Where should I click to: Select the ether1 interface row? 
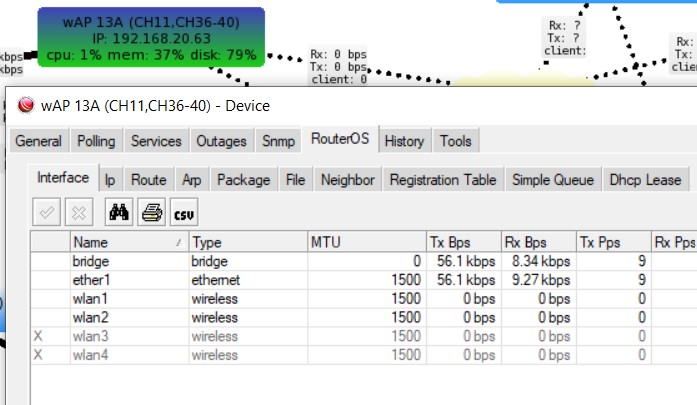pyautogui.click(x=364, y=280)
